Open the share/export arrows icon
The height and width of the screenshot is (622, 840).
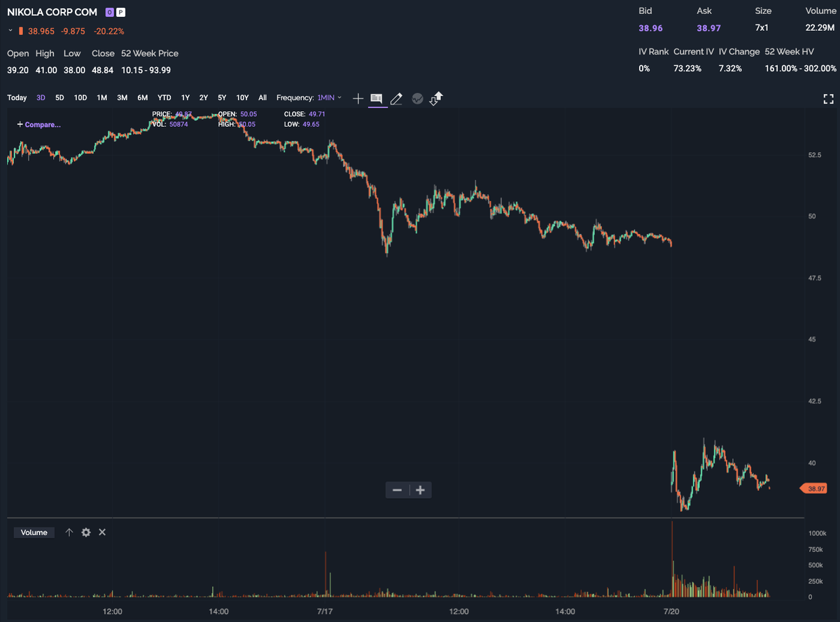(437, 98)
